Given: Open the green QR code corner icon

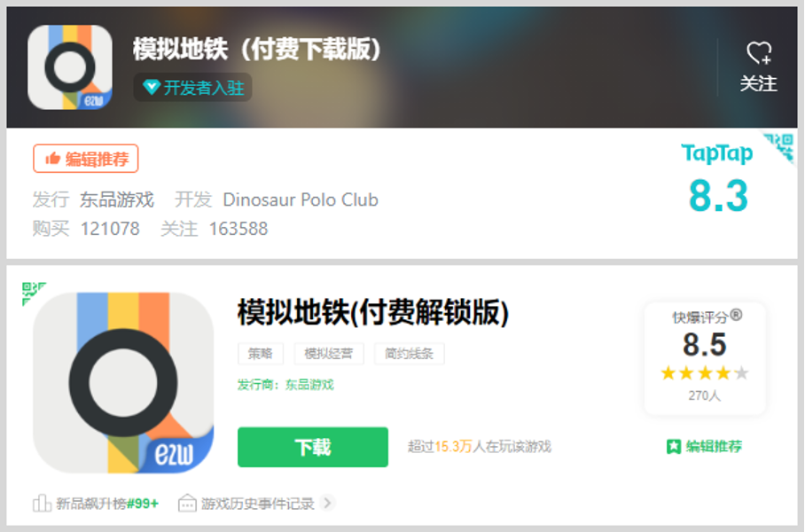Looking at the screenshot, I should point(33,293).
